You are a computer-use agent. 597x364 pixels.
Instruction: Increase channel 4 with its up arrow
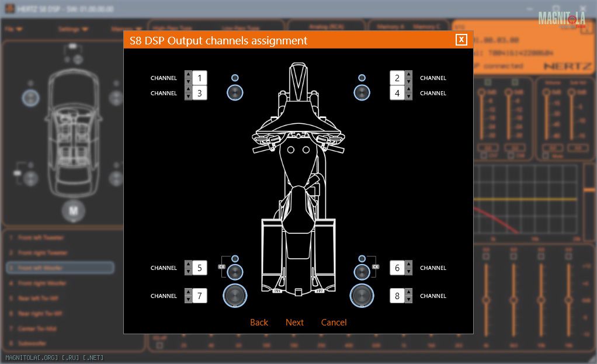(408, 89)
